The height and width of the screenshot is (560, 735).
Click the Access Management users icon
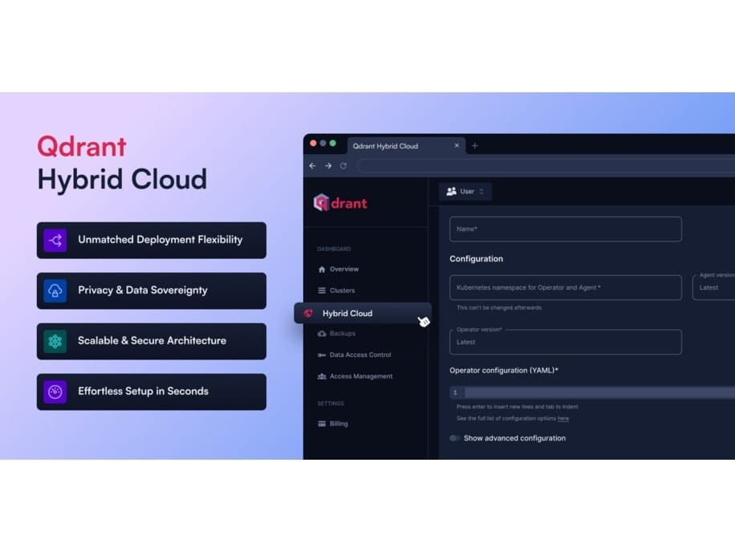pos(321,376)
